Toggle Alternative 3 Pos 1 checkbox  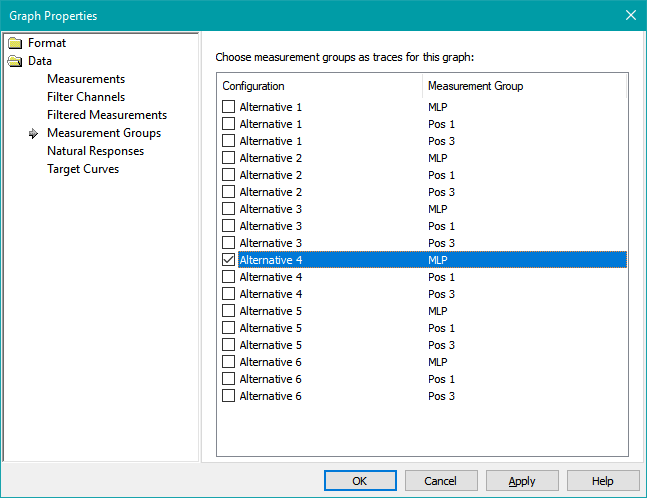(x=228, y=226)
